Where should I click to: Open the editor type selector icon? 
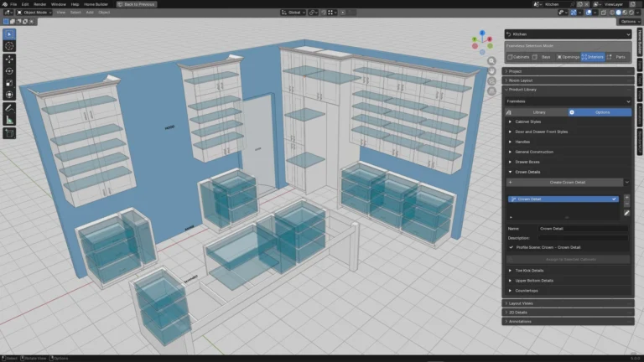coord(8,13)
